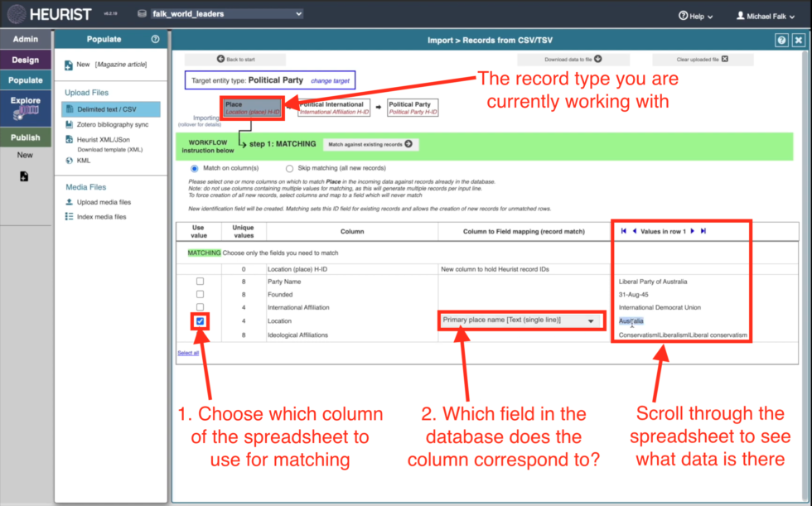812x506 pixels.
Task: Click Download template (XML) link
Action: pyautogui.click(x=109, y=150)
